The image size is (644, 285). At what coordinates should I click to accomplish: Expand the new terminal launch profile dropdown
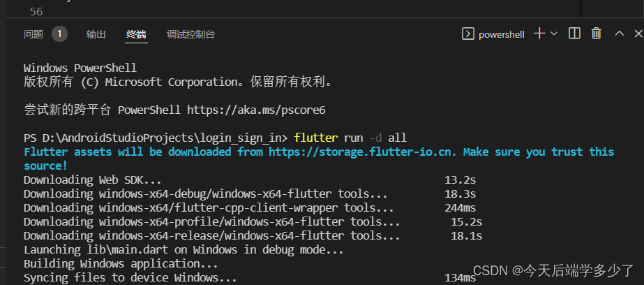point(553,34)
